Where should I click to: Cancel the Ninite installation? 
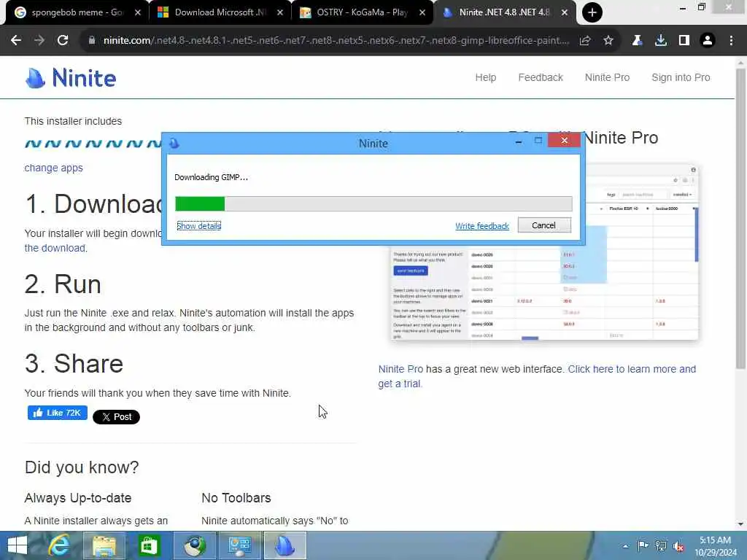(x=544, y=225)
